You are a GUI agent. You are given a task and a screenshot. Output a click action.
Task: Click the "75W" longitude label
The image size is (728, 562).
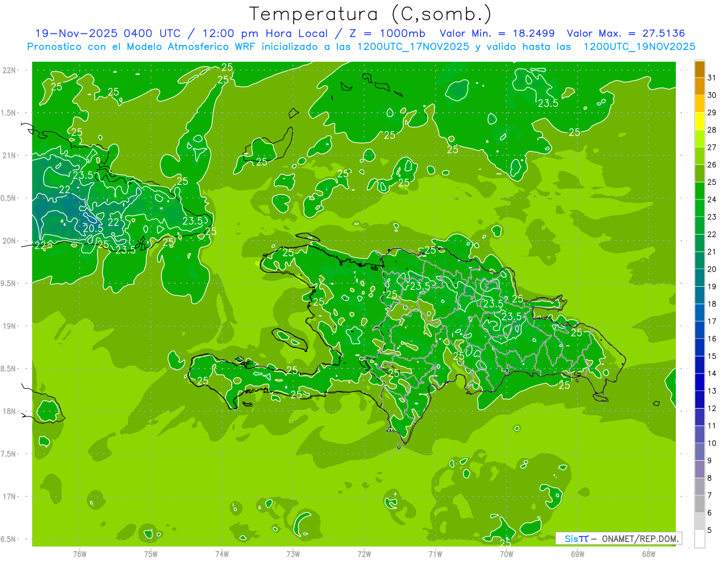(151, 554)
